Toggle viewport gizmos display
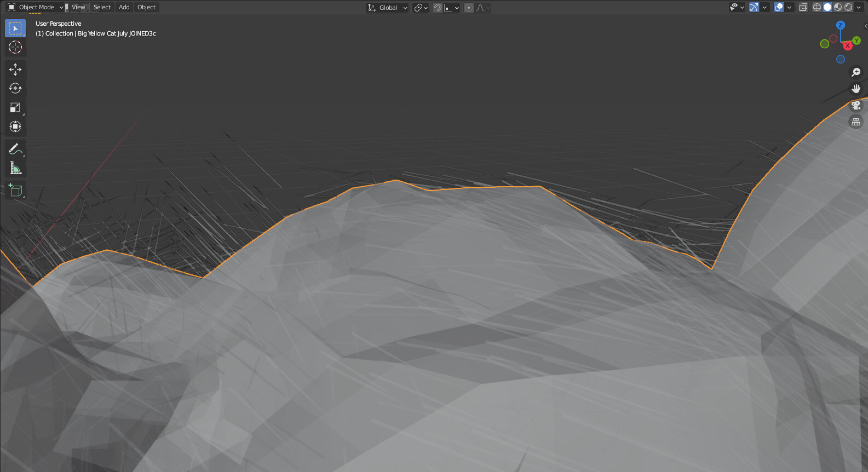Viewport: 868px width, 472px height. pyautogui.click(x=754, y=7)
